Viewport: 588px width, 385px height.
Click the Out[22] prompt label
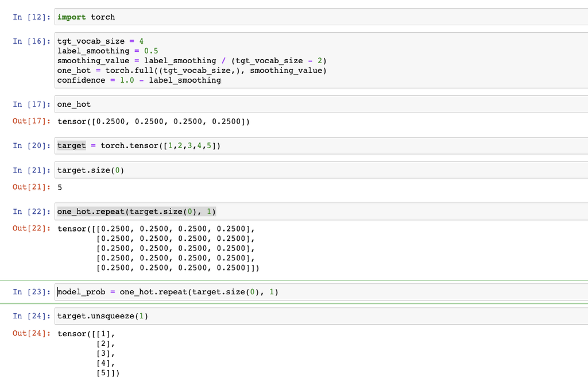[32, 228]
